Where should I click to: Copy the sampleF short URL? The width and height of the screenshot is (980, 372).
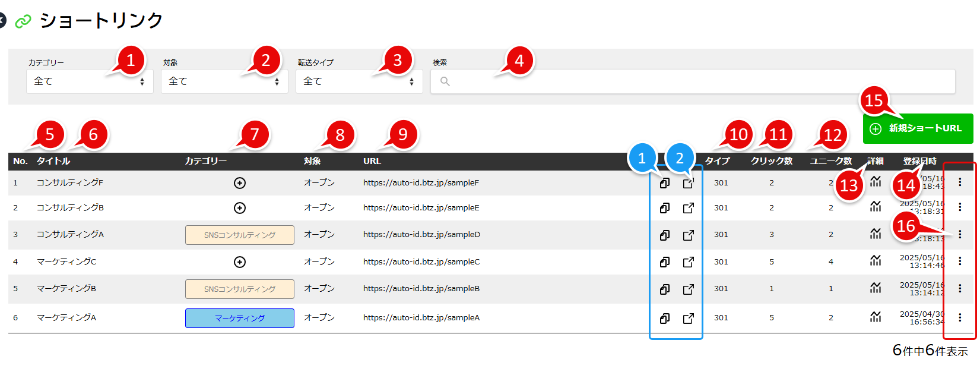(x=665, y=183)
